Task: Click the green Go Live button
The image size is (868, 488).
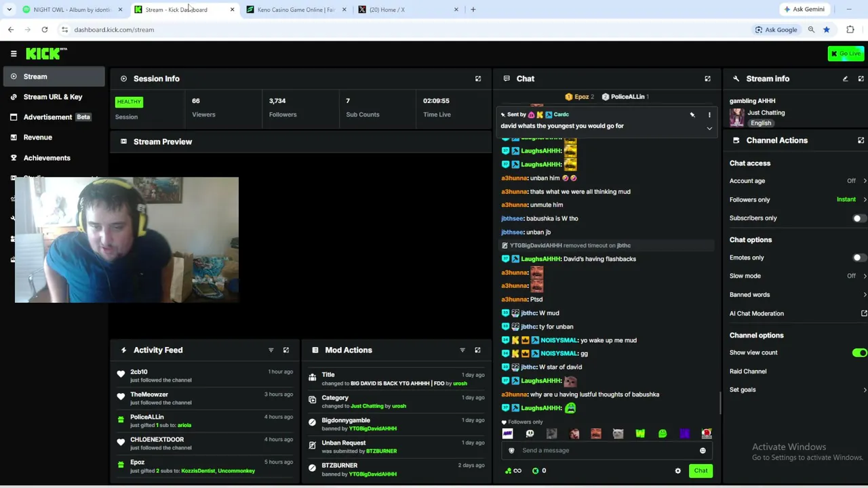Action: pos(846,54)
